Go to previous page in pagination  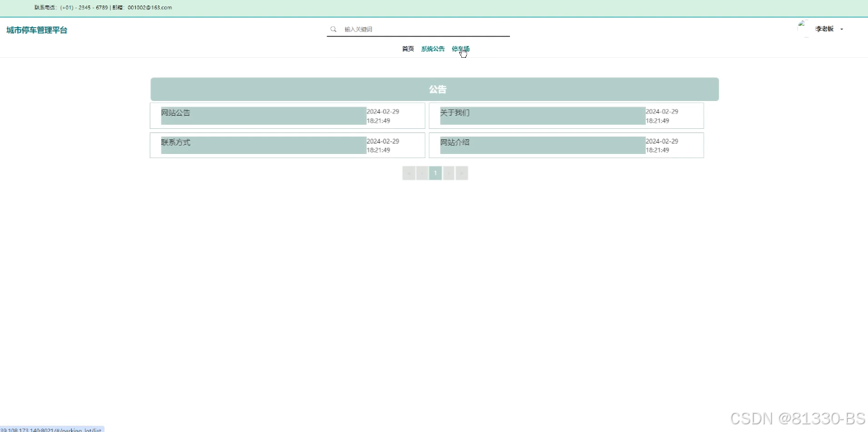pyautogui.click(x=422, y=173)
